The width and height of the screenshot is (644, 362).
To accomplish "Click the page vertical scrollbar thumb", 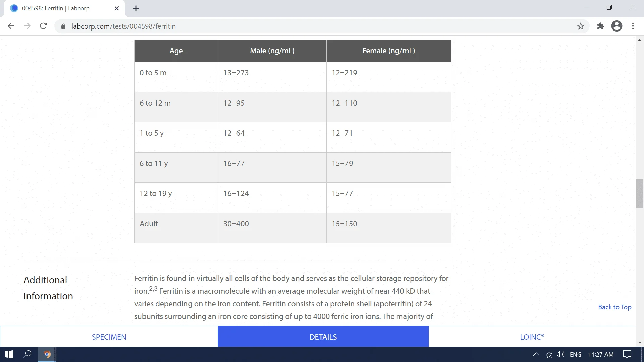I will coord(640,193).
